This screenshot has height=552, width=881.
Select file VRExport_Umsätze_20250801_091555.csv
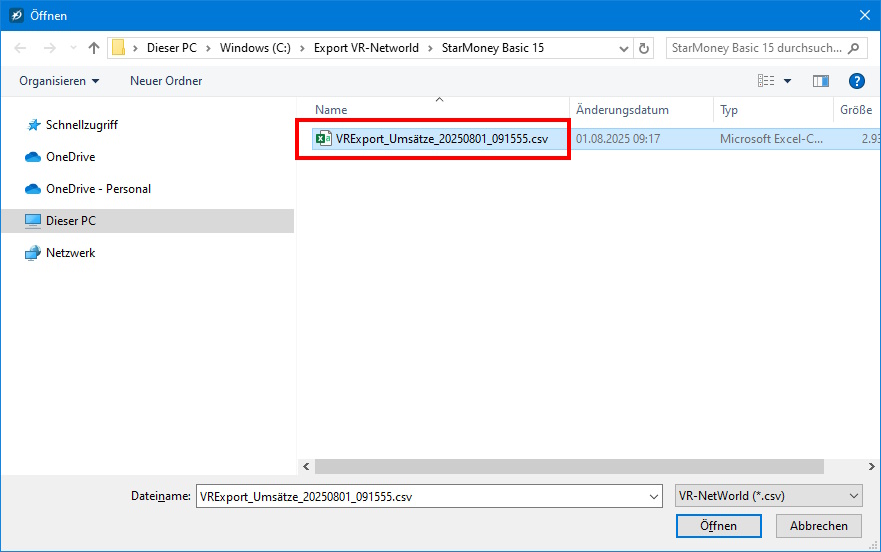pyautogui.click(x=441, y=139)
